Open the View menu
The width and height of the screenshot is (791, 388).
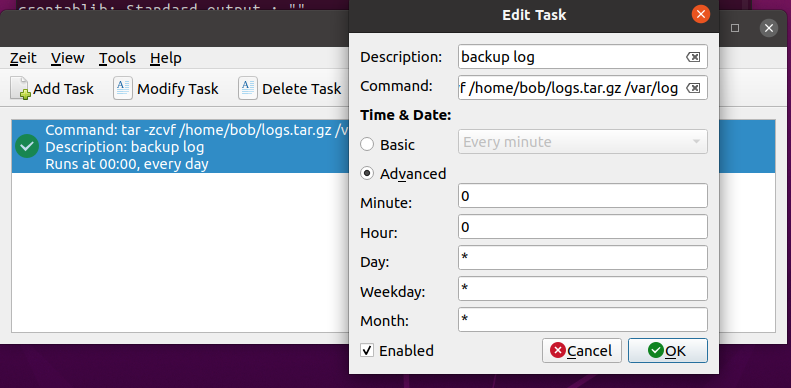click(x=68, y=58)
